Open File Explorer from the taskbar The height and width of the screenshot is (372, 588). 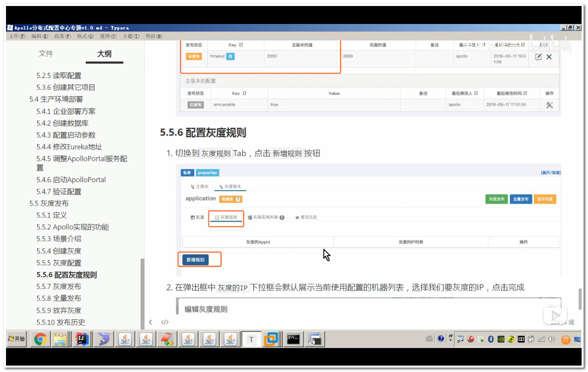pos(60,339)
